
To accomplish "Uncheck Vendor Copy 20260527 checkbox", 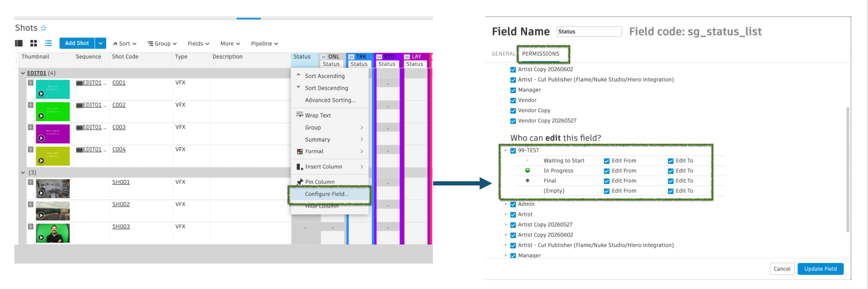I will tap(513, 121).
